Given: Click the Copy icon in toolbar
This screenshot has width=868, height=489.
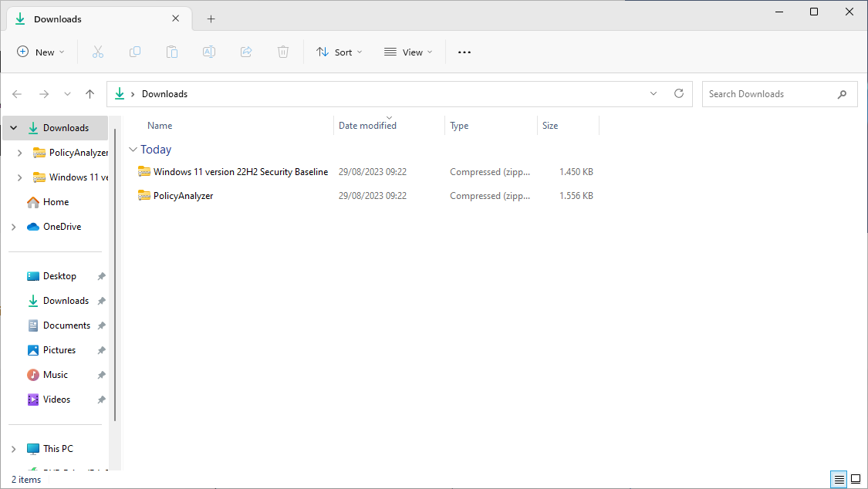Looking at the screenshot, I should [x=134, y=52].
